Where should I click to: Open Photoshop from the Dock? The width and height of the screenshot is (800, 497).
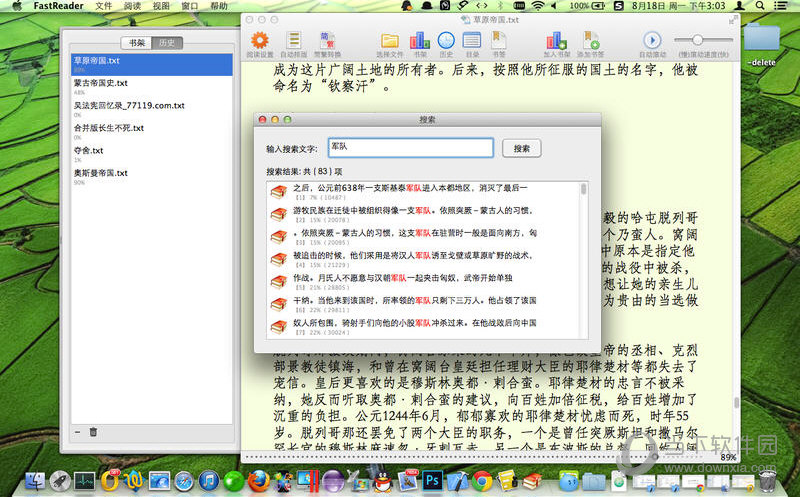pos(432,481)
